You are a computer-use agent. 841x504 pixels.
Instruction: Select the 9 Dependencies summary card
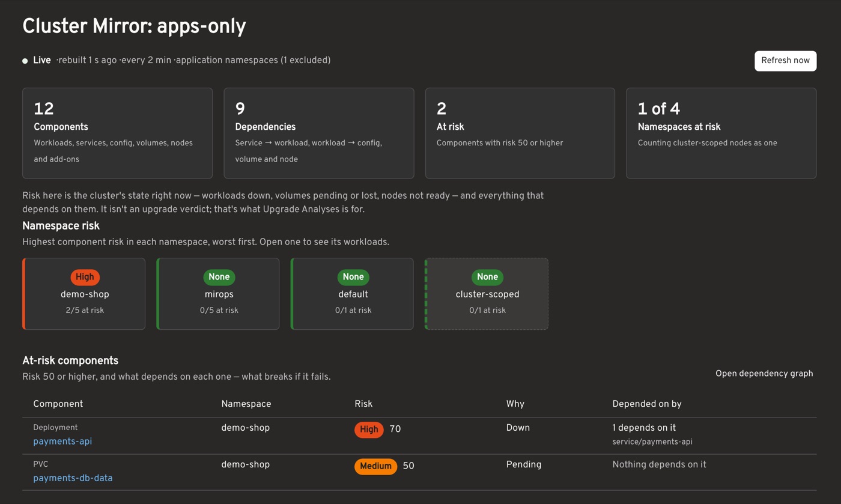coord(319,133)
